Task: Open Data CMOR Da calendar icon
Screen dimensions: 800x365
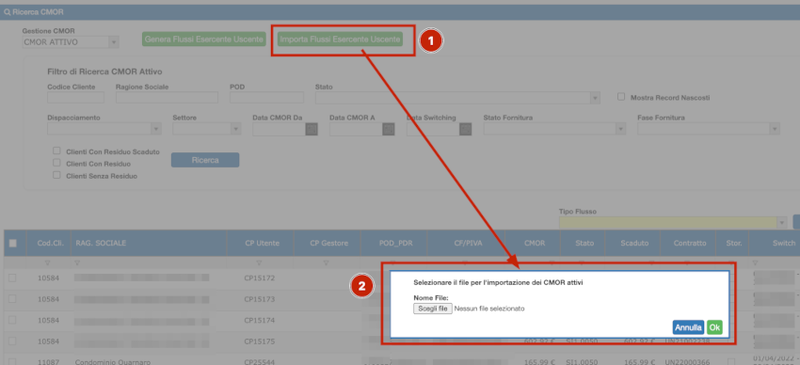Action: point(311,130)
